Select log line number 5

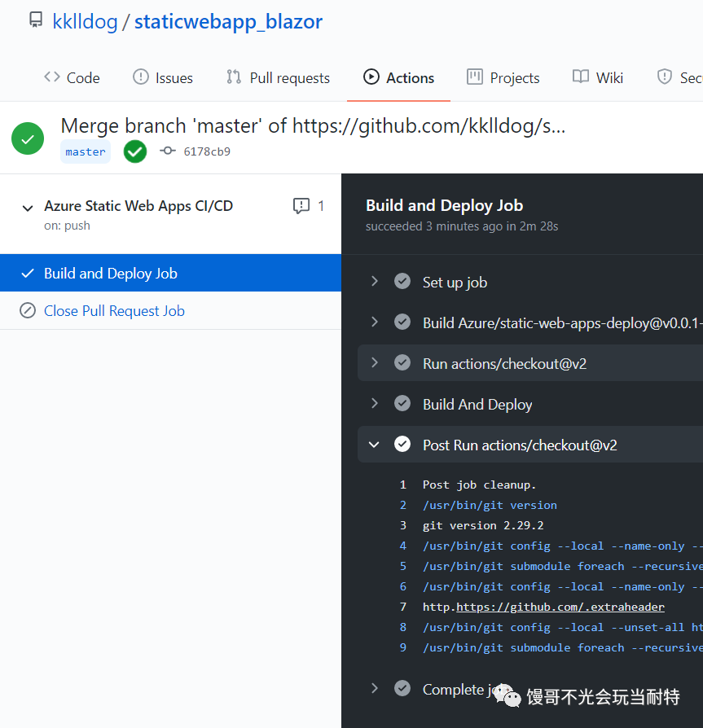(x=403, y=567)
